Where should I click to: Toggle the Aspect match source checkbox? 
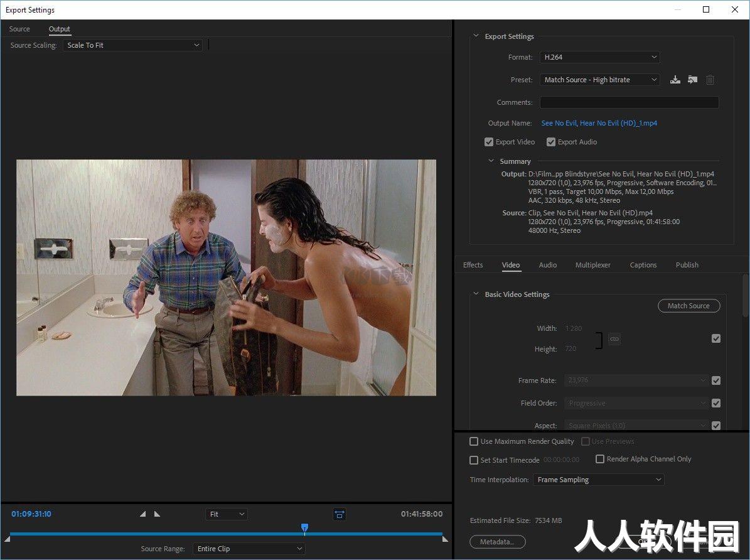pyautogui.click(x=716, y=426)
